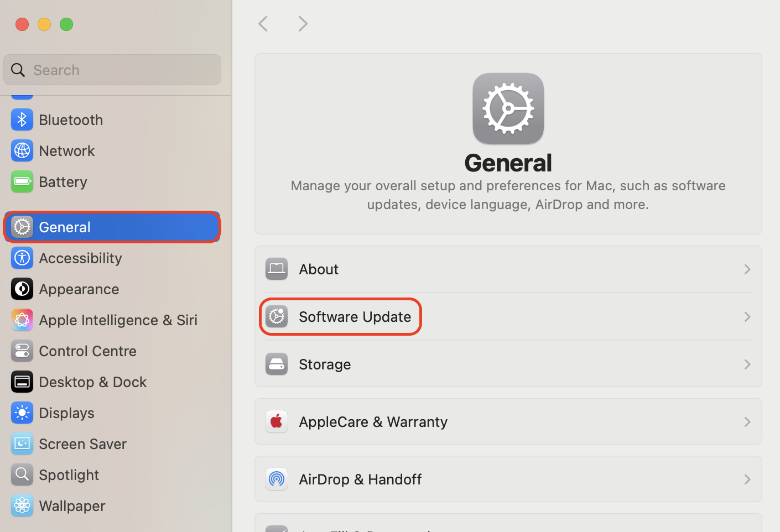
Task: Select the Apple Intelligence & Siri icon
Action: point(22,320)
